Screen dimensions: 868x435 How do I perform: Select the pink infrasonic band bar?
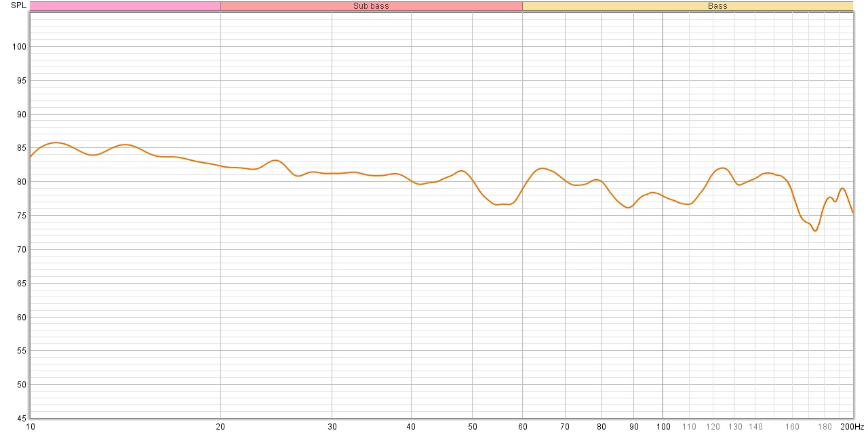point(125,6)
